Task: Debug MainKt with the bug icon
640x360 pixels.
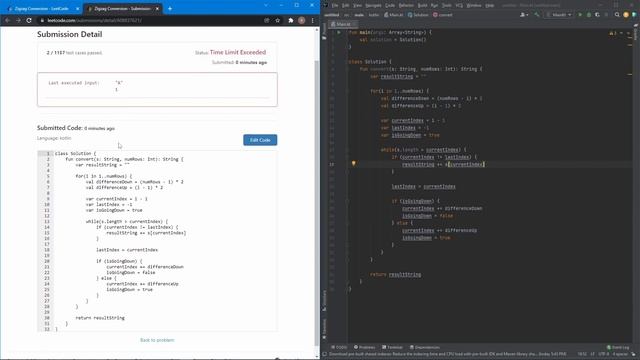Action: [x=589, y=15]
